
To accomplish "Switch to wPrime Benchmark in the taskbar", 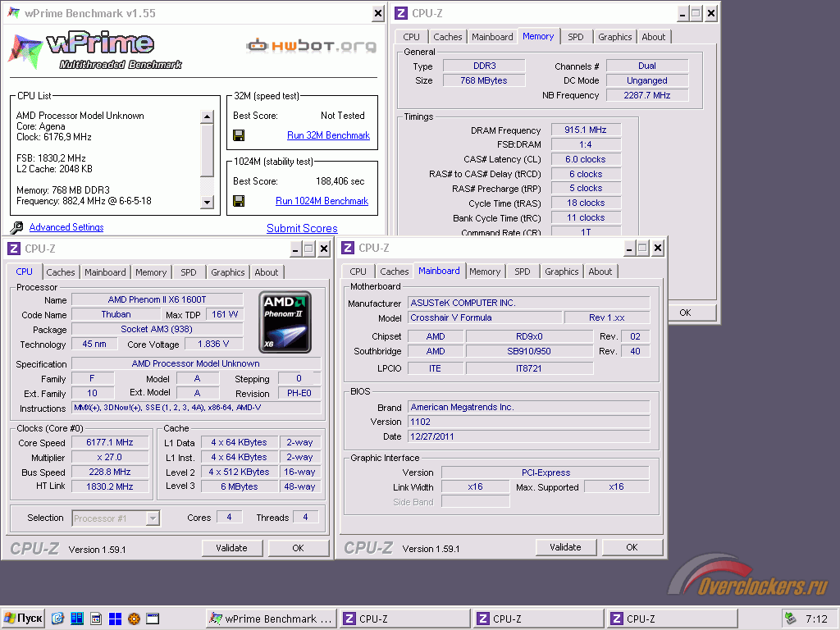I will pos(270,619).
